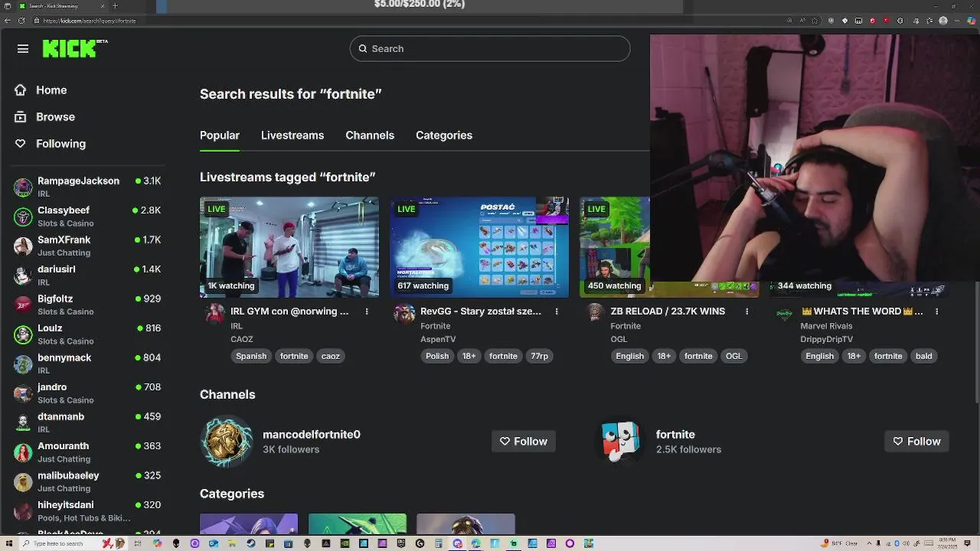Viewport: 980px width, 551px height.
Task: Click fortnite channel avatar
Action: (x=620, y=442)
